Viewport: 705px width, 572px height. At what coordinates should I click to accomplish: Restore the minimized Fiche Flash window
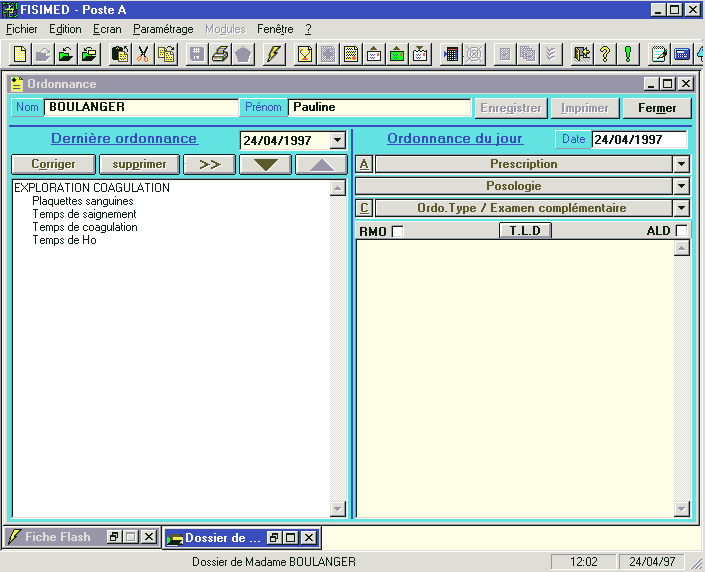coord(114,537)
